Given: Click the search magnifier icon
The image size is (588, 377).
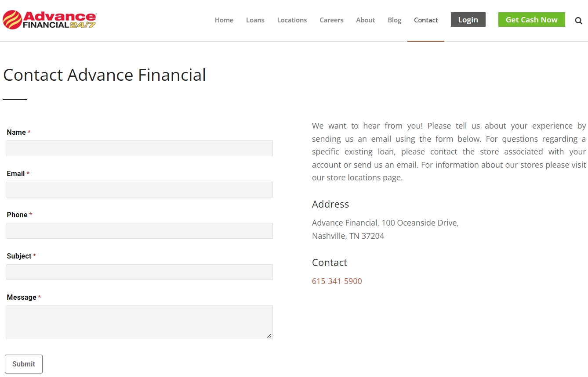Looking at the screenshot, I should (x=578, y=20).
